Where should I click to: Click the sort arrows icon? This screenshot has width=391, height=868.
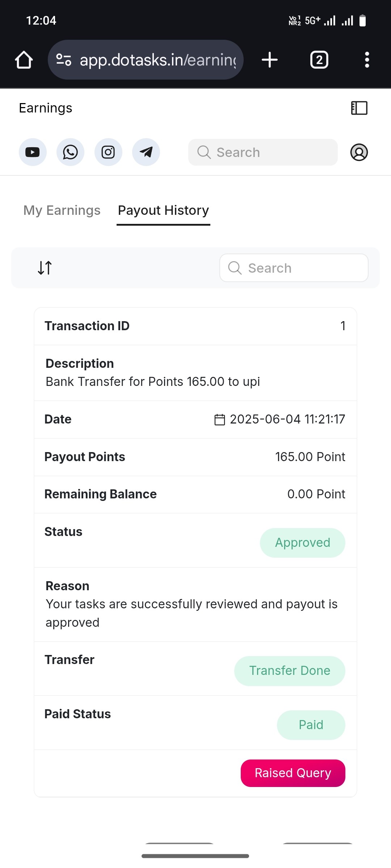click(45, 268)
